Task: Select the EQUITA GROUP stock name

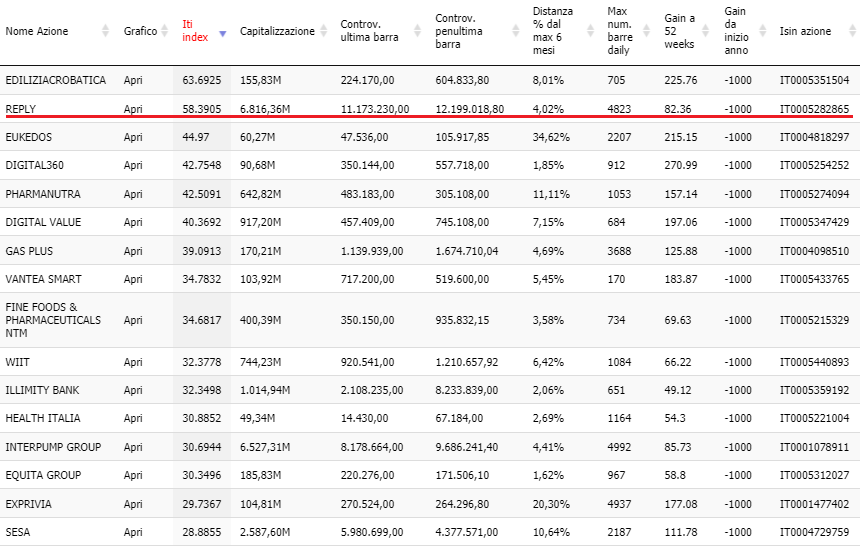Action: (43, 475)
